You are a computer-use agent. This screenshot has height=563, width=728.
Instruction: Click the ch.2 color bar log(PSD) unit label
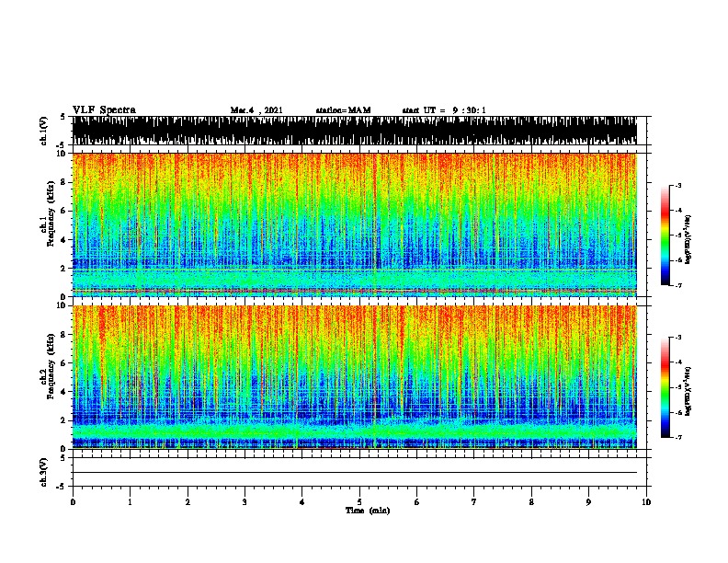point(688,391)
